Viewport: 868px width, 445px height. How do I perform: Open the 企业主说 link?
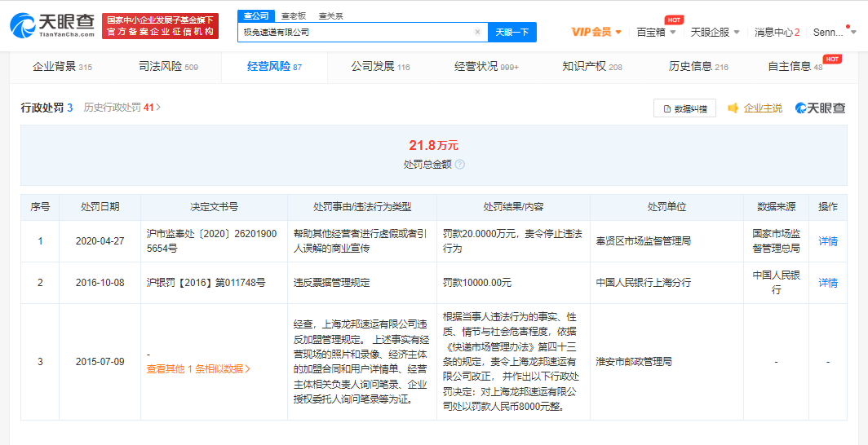click(755, 108)
